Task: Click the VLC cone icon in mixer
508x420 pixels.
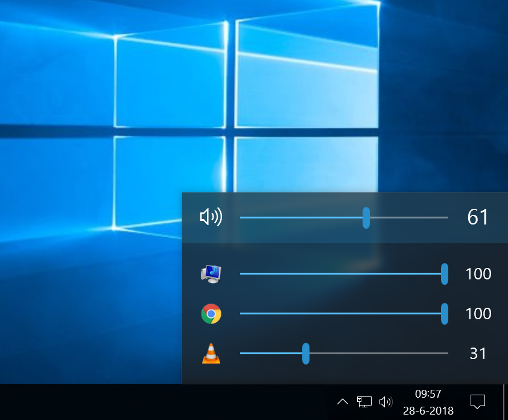Action: tap(211, 354)
